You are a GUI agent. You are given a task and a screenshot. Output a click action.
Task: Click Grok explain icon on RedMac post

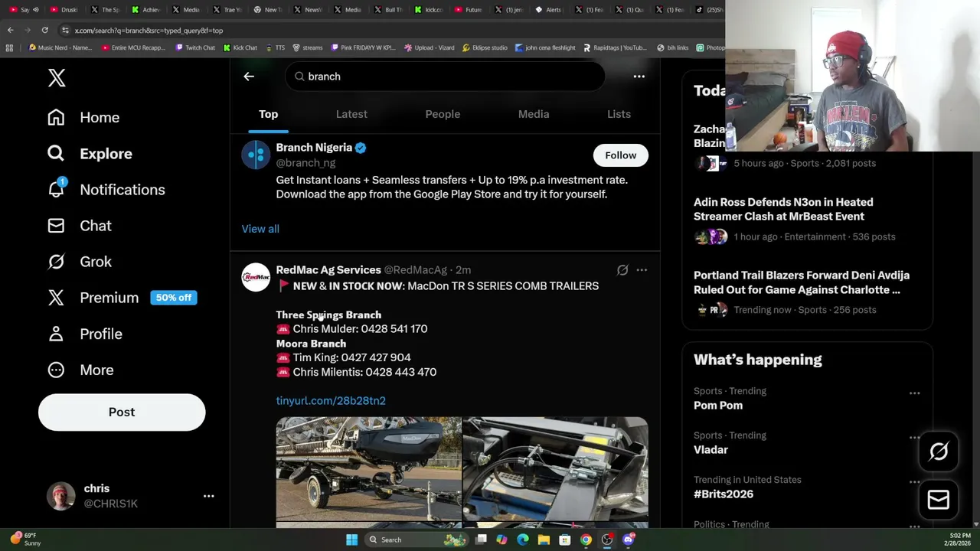622,270
